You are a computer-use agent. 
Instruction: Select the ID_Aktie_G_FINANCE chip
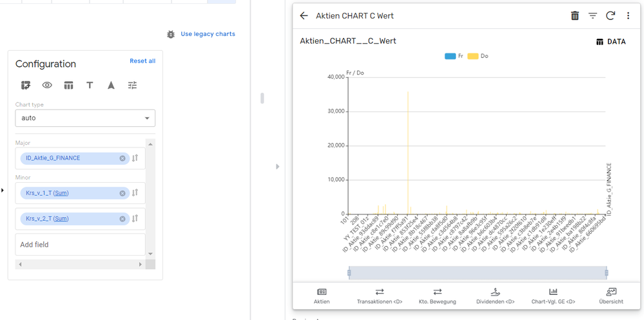(x=75, y=158)
